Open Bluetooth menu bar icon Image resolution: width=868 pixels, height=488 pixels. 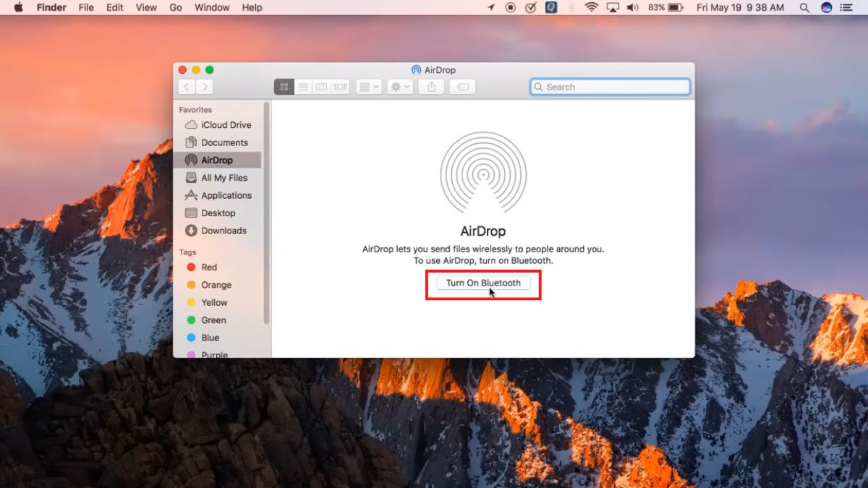[571, 7]
